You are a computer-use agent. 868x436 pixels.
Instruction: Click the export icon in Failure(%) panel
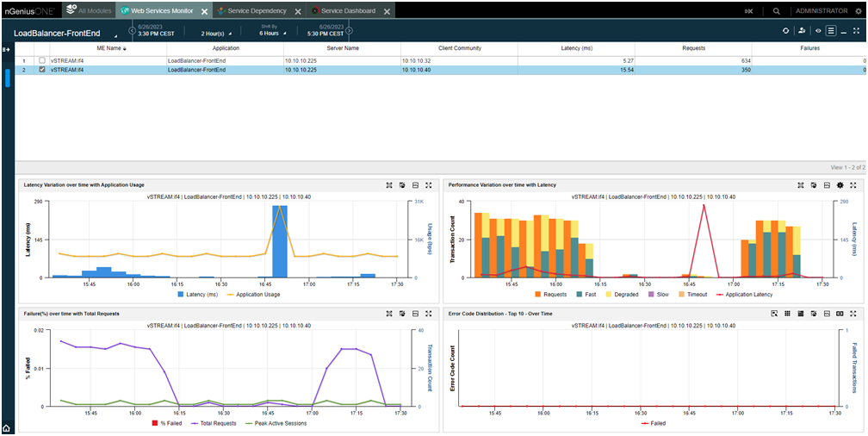(402, 314)
